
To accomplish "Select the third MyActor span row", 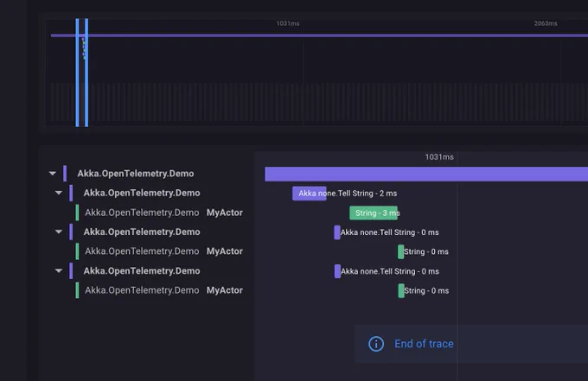I will pyautogui.click(x=163, y=290).
